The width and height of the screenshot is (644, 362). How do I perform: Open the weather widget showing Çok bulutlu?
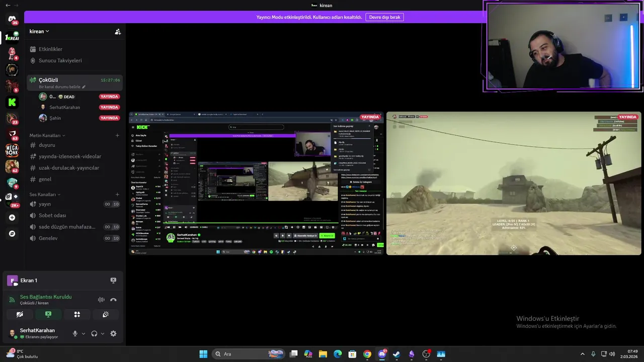pyautogui.click(x=21, y=354)
